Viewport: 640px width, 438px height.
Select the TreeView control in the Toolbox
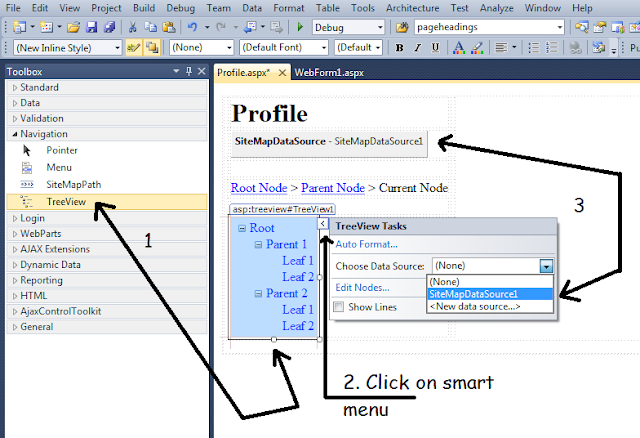107,202
